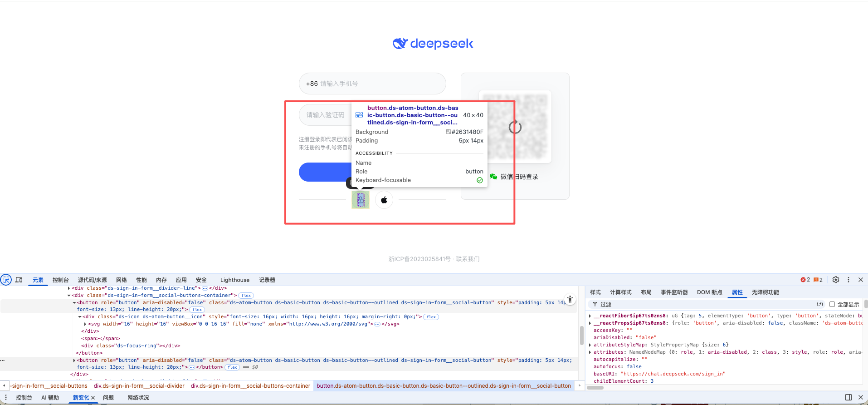The height and width of the screenshot is (405, 868).
Task: Click the QR code refresh icon
Action: [x=515, y=127]
